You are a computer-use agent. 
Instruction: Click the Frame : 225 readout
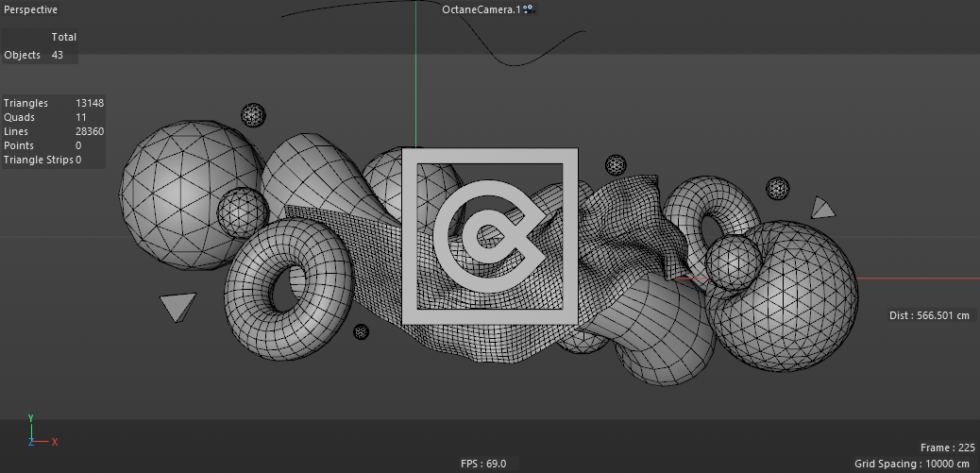click(x=948, y=448)
